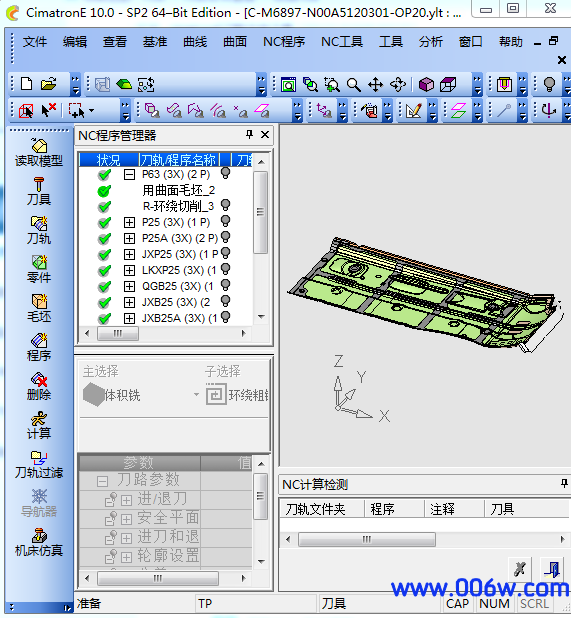Click the 读取模型 load model icon

tap(39, 146)
